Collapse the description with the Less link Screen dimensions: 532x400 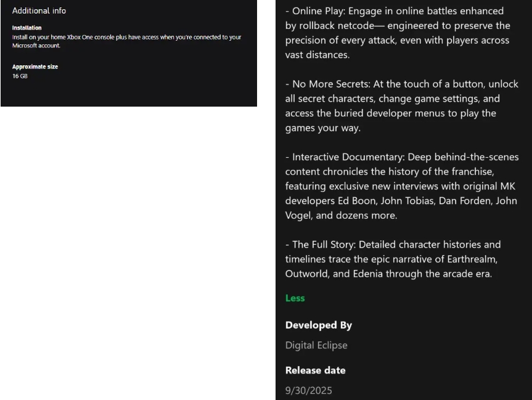tap(295, 298)
